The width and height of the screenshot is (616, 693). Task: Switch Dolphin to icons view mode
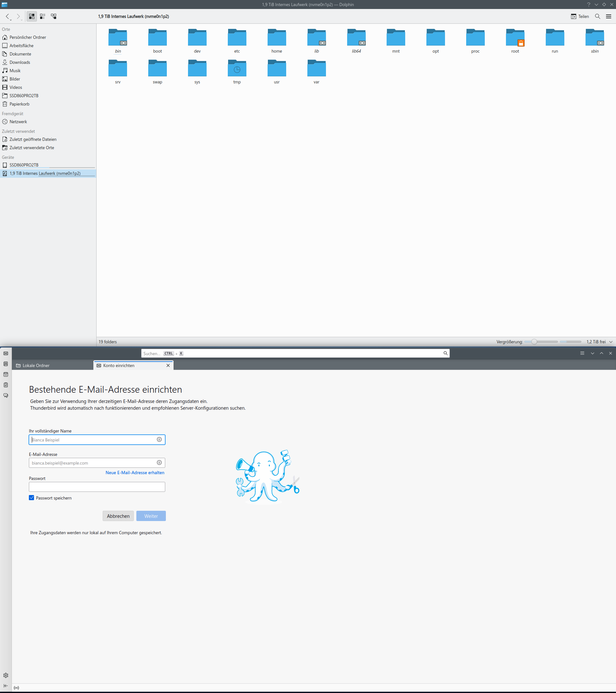tap(32, 16)
